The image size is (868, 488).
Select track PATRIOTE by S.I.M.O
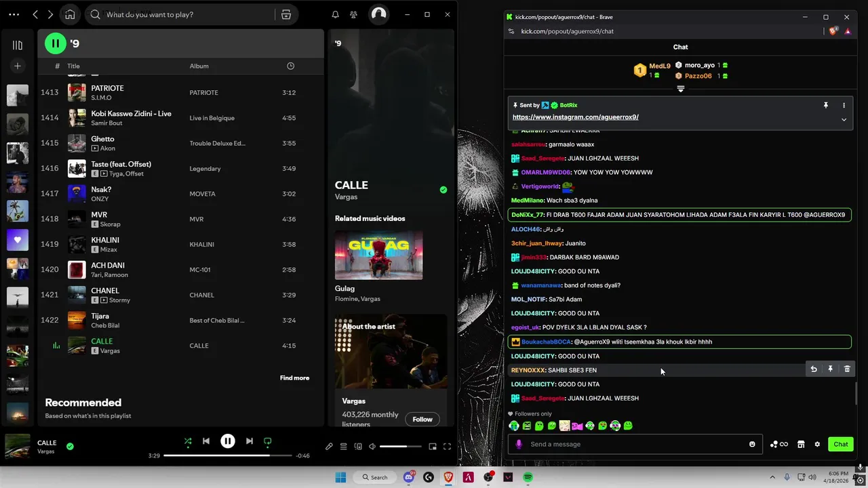coord(180,92)
